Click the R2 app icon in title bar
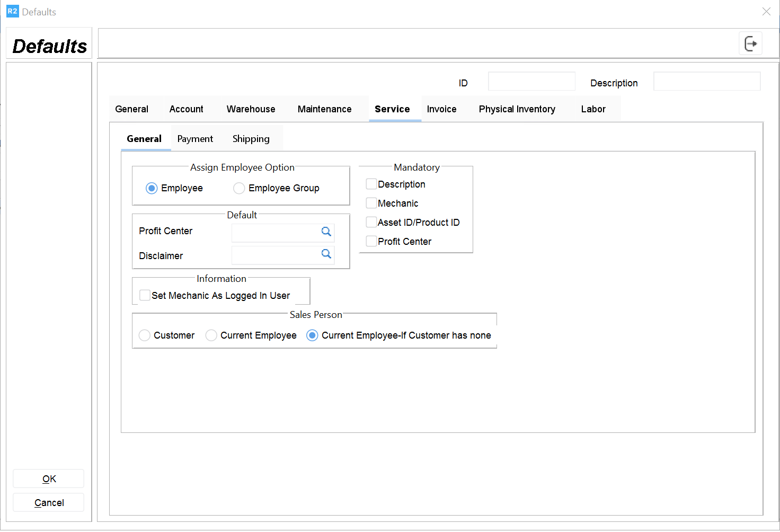The width and height of the screenshot is (780, 532). pos(12,11)
